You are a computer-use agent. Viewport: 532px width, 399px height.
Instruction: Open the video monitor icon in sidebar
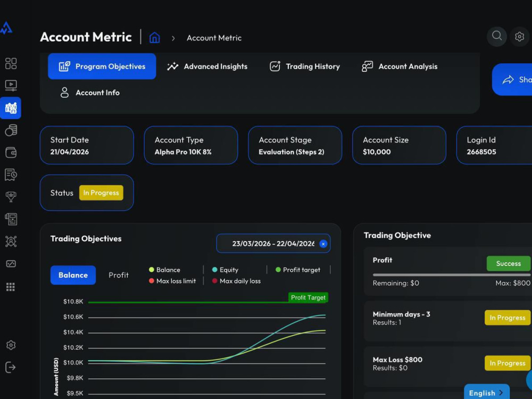coord(11,85)
